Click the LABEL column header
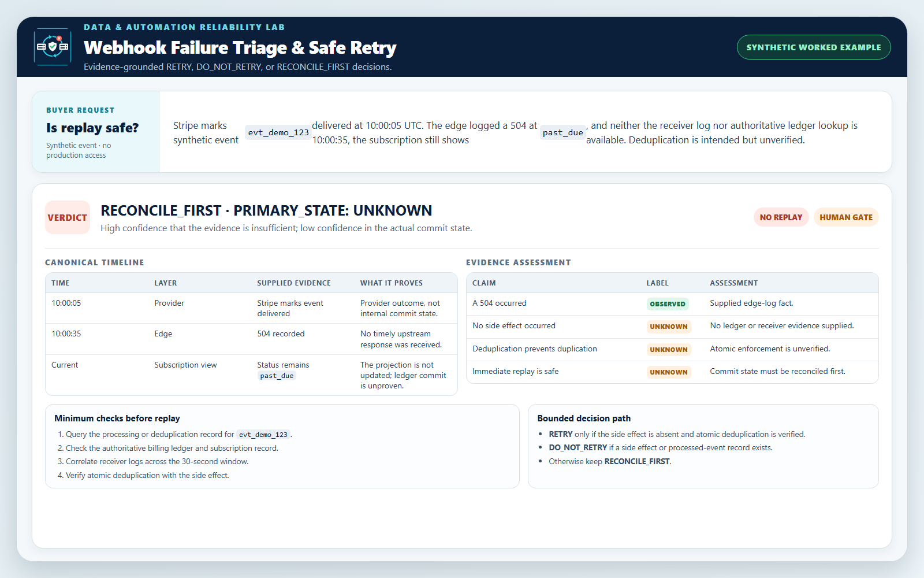This screenshot has width=924, height=578. tap(657, 283)
